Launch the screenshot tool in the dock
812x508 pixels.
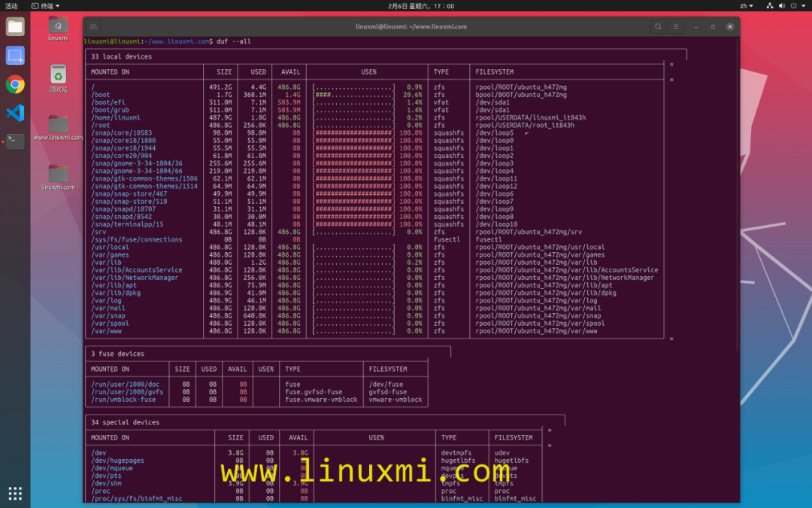[15, 55]
